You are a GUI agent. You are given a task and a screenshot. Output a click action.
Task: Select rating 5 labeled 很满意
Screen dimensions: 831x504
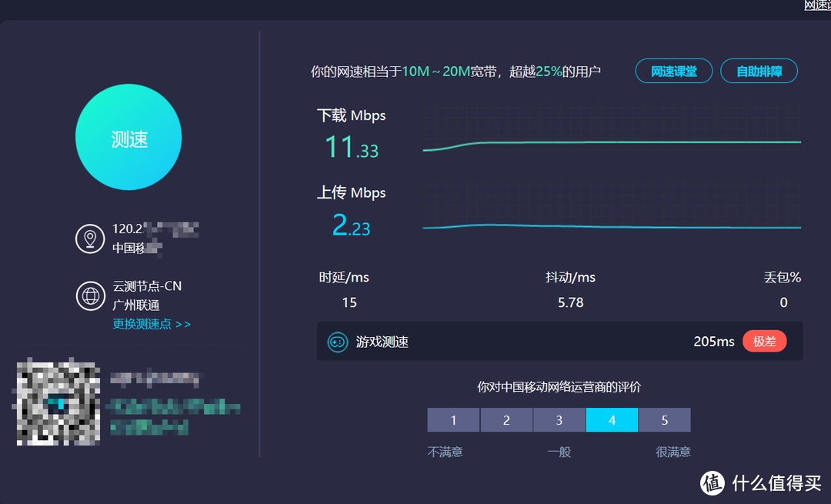coord(664,419)
